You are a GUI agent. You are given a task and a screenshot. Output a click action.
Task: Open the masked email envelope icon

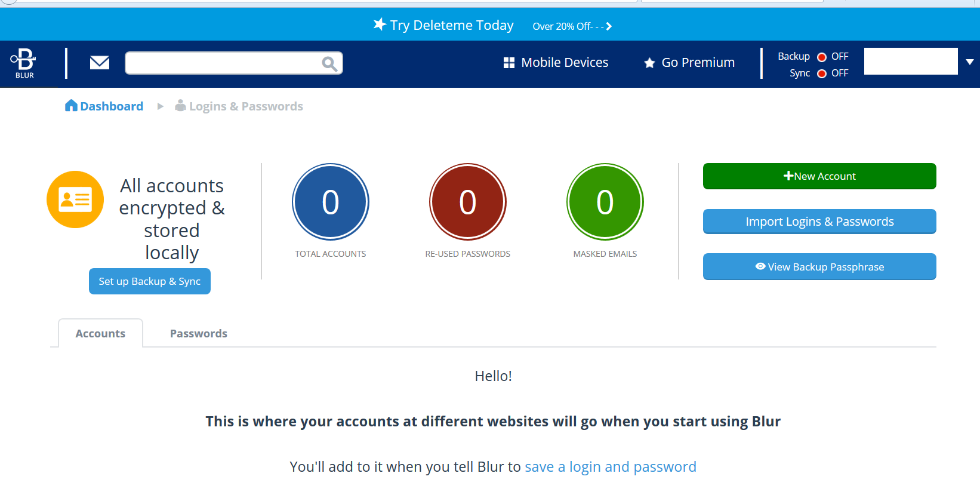(x=100, y=62)
